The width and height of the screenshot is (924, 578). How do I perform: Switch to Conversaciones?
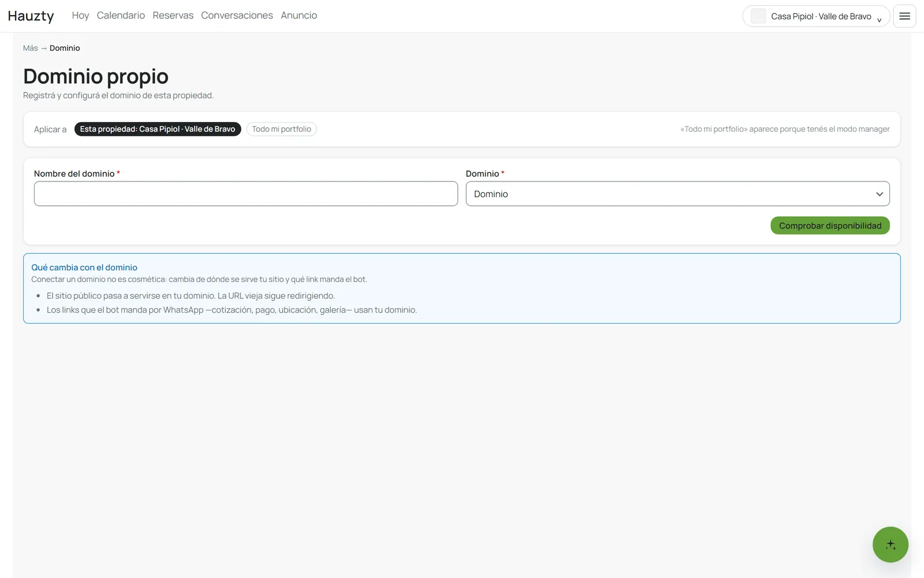click(237, 16)
